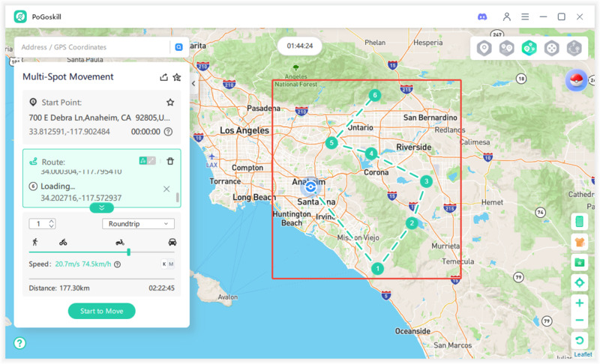This screenshot has height=364, width=600.
Task: Open the Roundtrip mode dropdown
Action: click(138, 223)
